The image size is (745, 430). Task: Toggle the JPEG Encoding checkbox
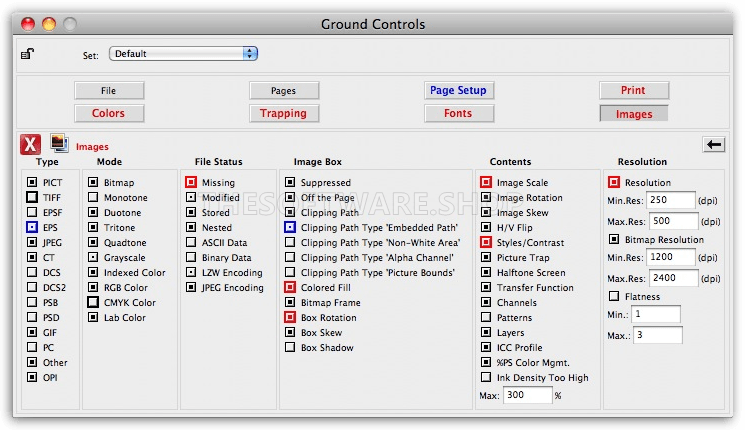(x=191, y=287)
